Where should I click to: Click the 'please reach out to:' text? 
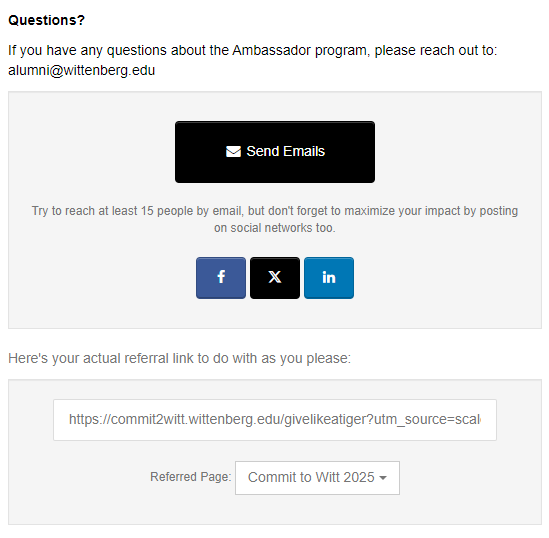click(436, 50)
